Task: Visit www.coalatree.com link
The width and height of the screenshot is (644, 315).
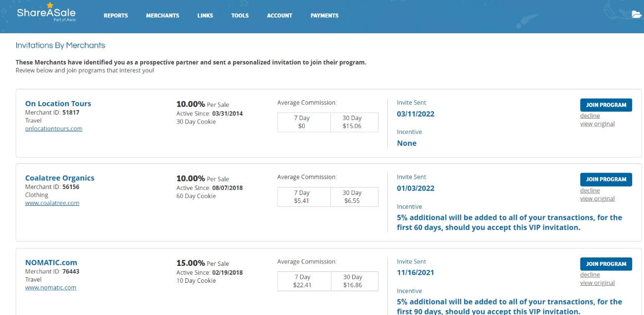Action: tap(52, 203)
